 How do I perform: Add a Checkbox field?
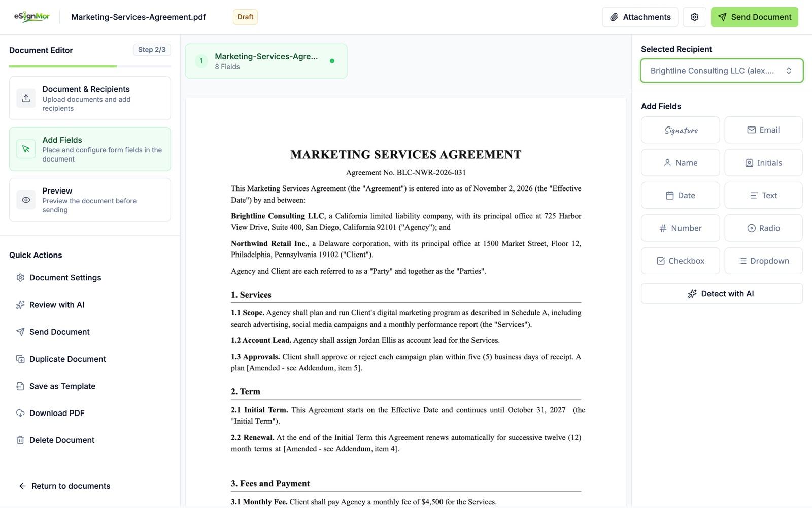[680, 261]
